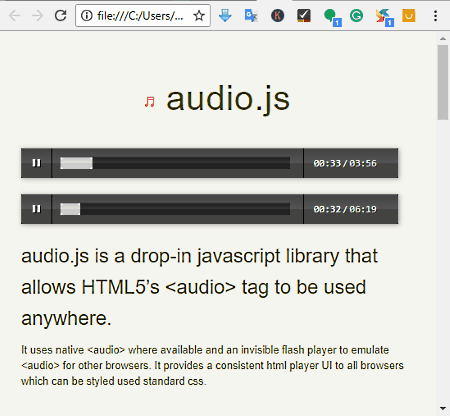The image size is (450, 416).
Task: Click the 00:32 / 06:19 time display
Action: (345, 209)
